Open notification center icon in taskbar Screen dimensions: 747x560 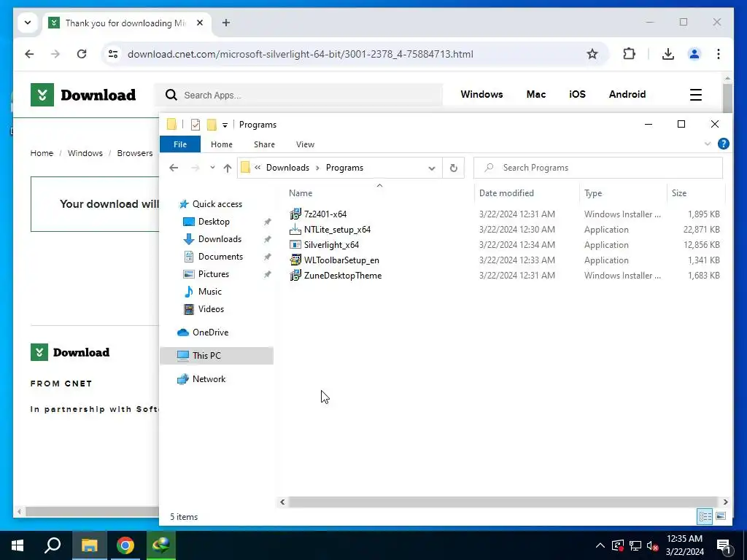tap(724, 545)
